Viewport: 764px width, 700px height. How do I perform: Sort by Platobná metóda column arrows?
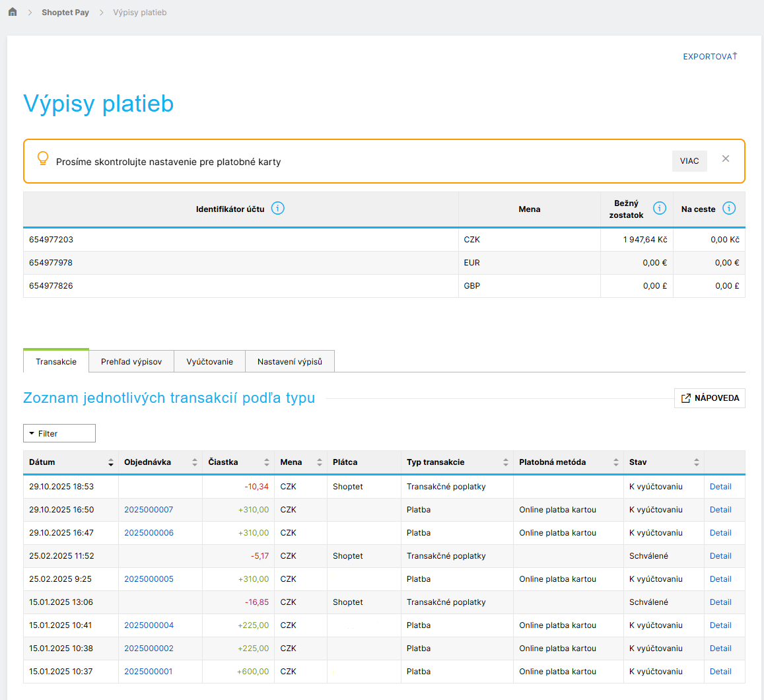(x=615, y=462)
